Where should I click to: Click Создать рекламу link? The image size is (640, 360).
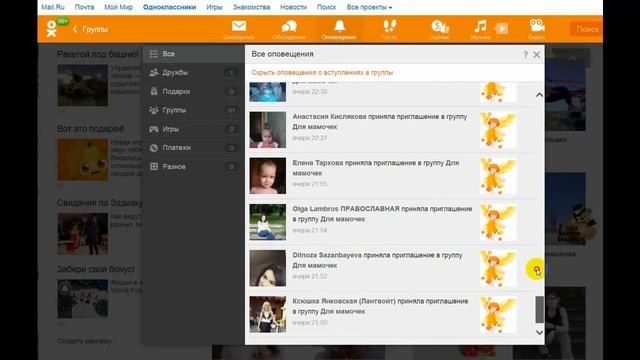[86, 341]
